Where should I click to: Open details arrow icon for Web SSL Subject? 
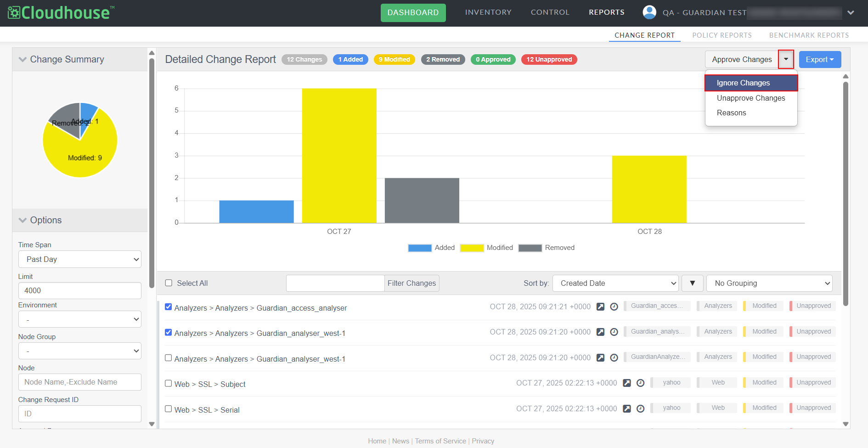(626, 383)
